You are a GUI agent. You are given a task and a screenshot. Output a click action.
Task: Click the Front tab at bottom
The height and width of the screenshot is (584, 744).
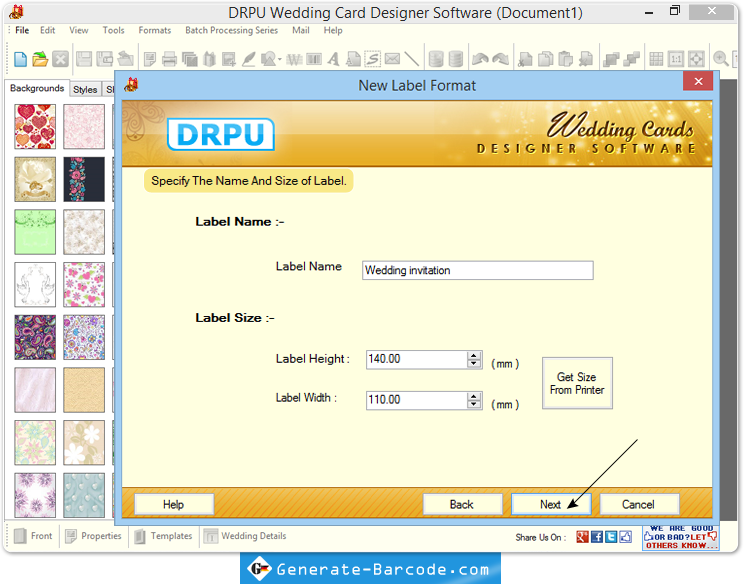pos(33,536)
